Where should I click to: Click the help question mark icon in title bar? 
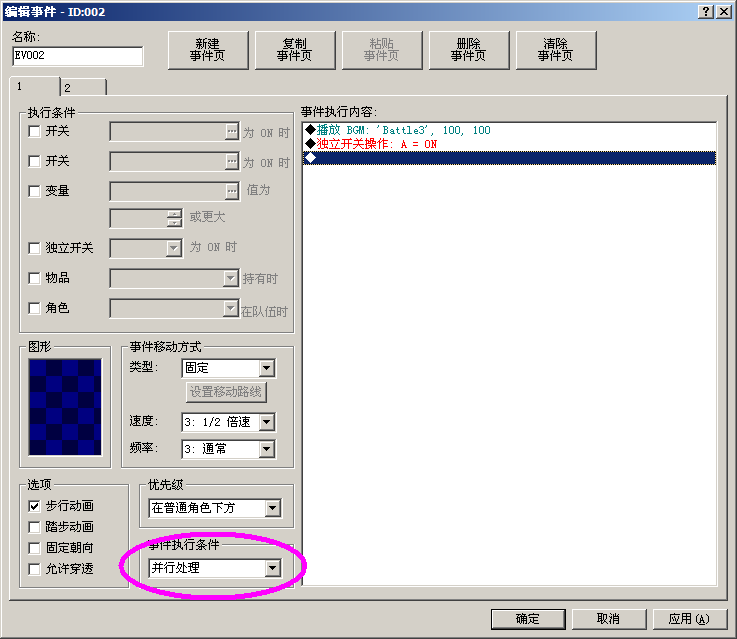click(706, 12)
